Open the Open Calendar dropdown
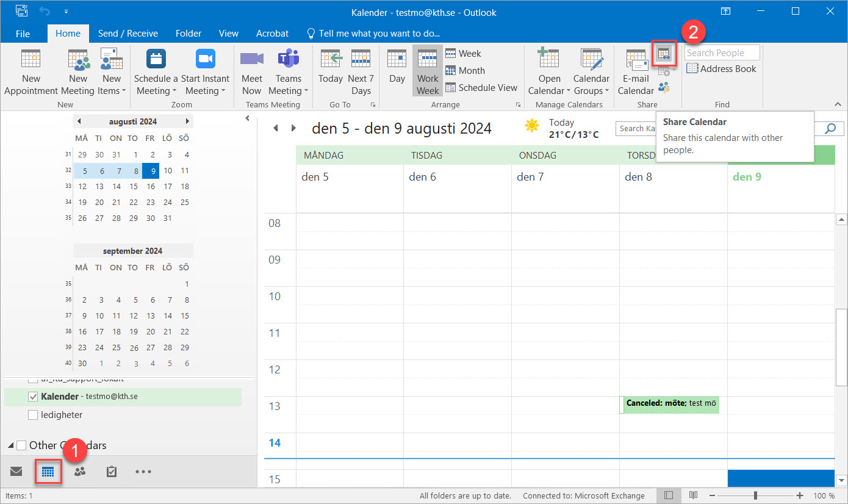 548,72
